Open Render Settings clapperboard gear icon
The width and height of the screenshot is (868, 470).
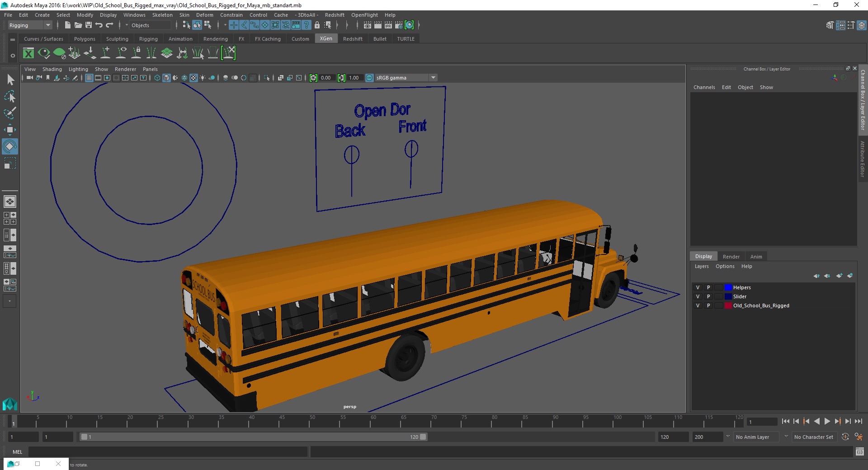coord(399,25)
